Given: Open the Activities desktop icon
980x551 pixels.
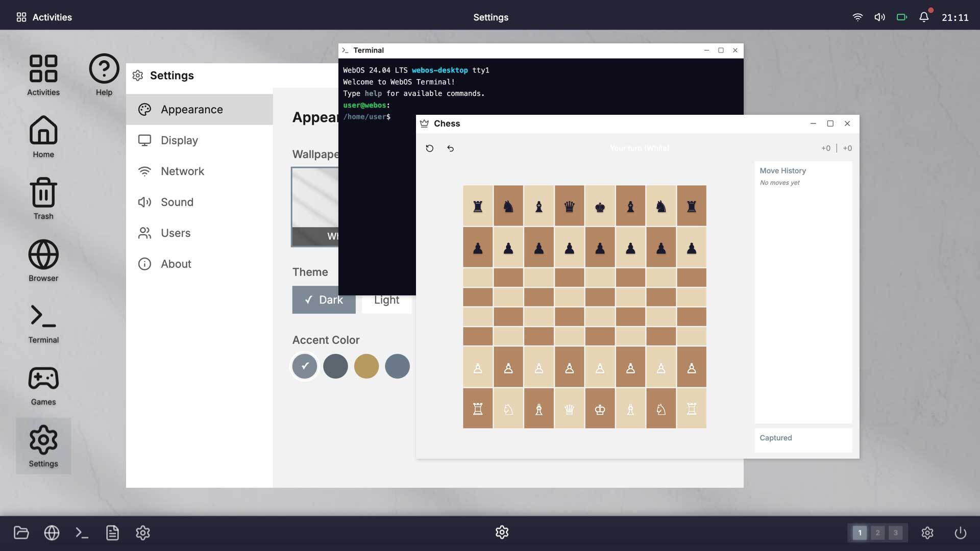Looking at the screenshot, I should point(43,75).
